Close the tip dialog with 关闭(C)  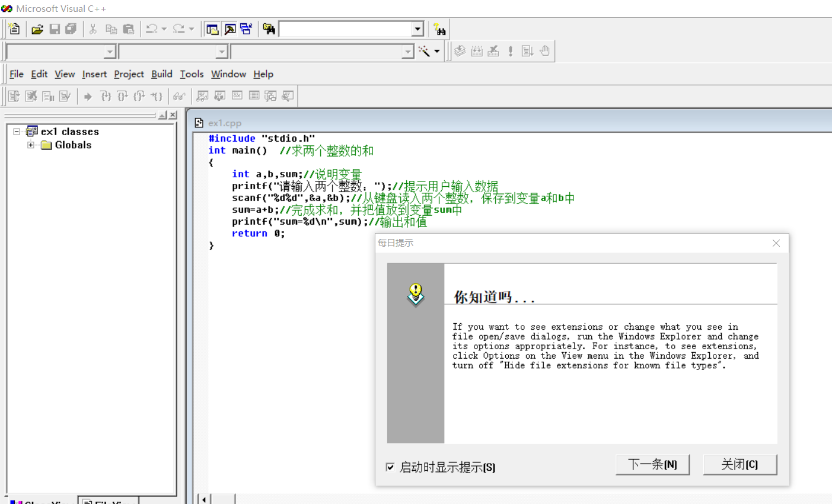[x=740, y=464]
